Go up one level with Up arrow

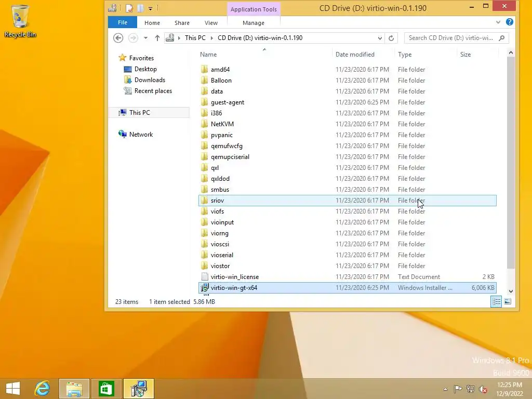157,38
